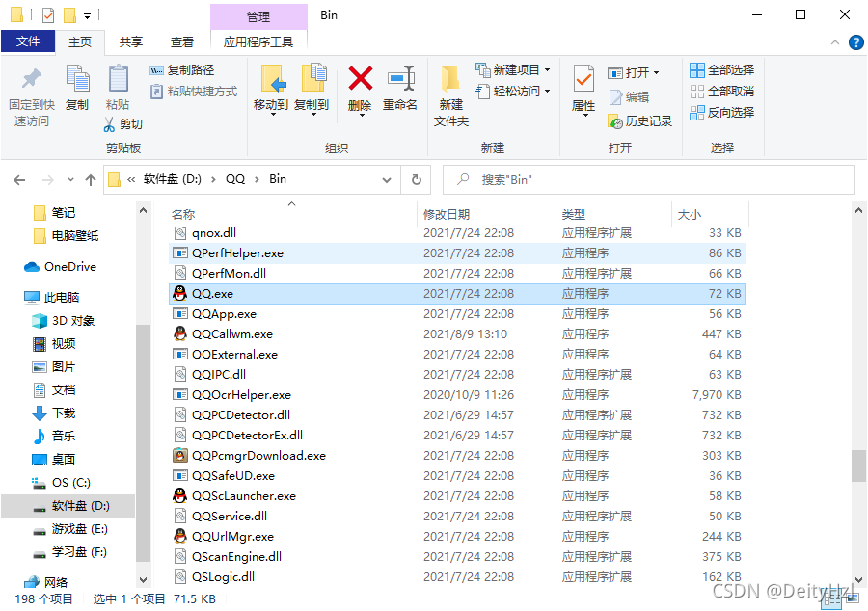Open the address bar history dropdown
The width and height of the screenshot is (868, 611).
[387, 180]
